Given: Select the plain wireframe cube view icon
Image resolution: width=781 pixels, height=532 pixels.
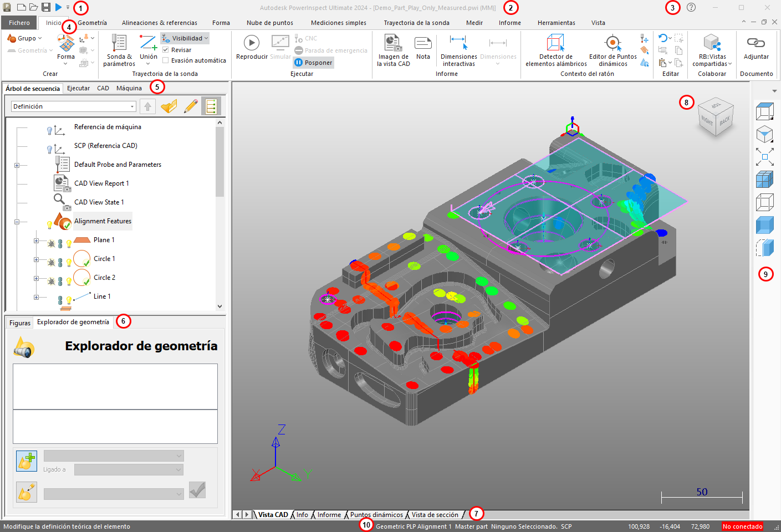Looking at the screenshot, I should coord(765,202).
